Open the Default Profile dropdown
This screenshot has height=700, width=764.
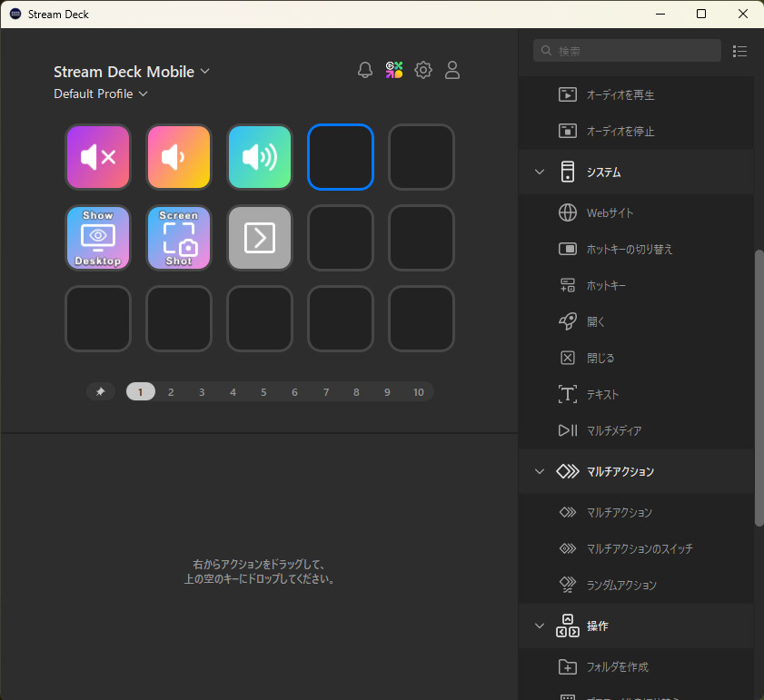[x=100, y=94]
